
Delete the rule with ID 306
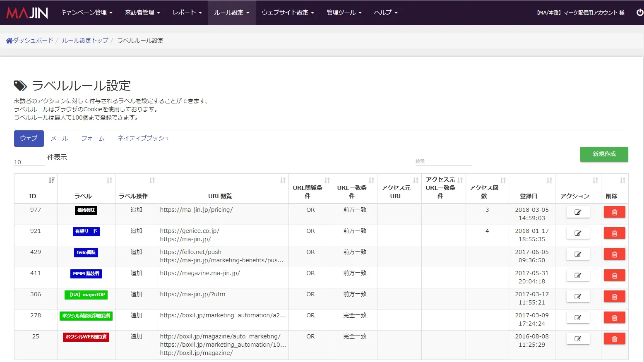coord(615,297)
